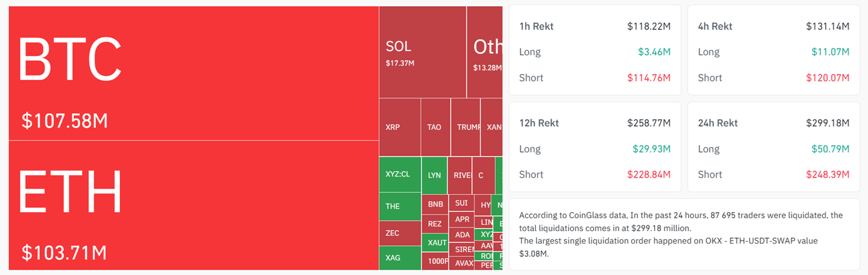Viewport: 868px width, 275px height.
Task: Click the CoinGlass liquidation summary text
Action: point(684,234)
